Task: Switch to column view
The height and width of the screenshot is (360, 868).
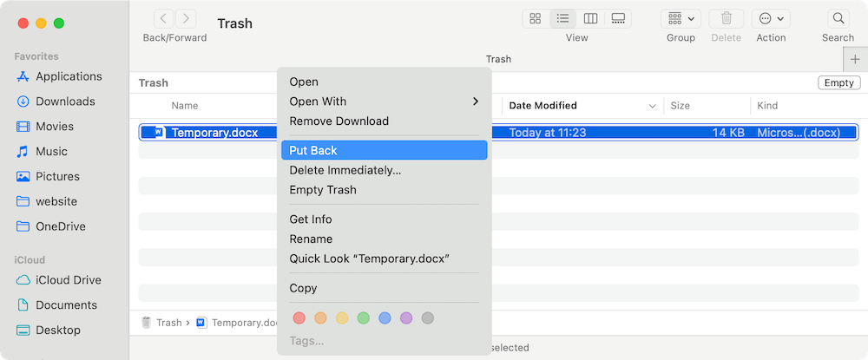Action: point(590,19)
